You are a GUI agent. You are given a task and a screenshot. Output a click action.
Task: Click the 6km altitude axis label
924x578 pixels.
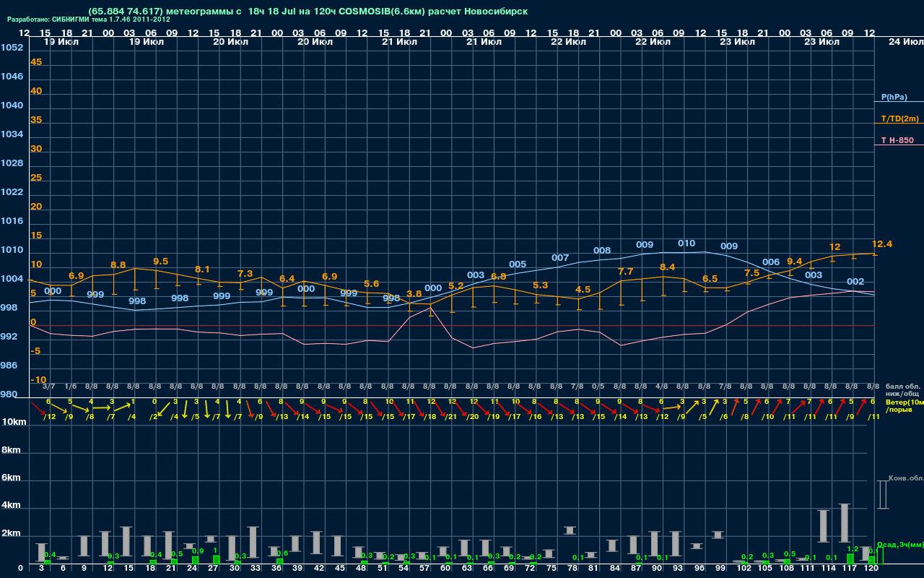[11, 478]
